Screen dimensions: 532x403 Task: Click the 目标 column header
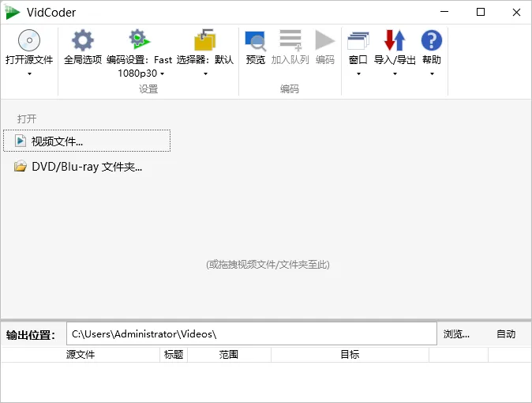350,355
